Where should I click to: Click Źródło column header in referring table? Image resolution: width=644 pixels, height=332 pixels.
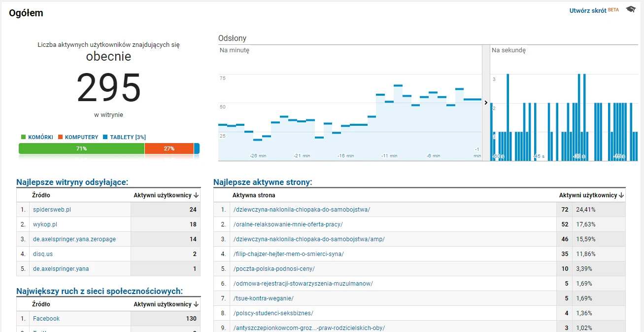[x=41, y=195]
